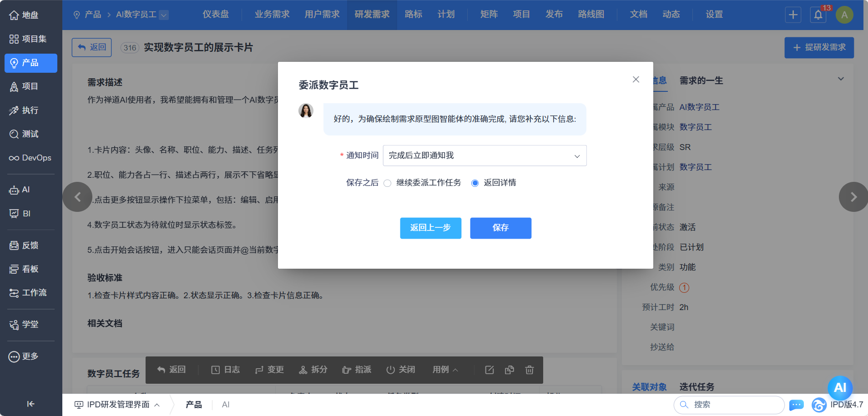Image resolution: width=868 pixels, height=416 pixels.
Task: Open the floating AI assistant button
Action: 840,387
